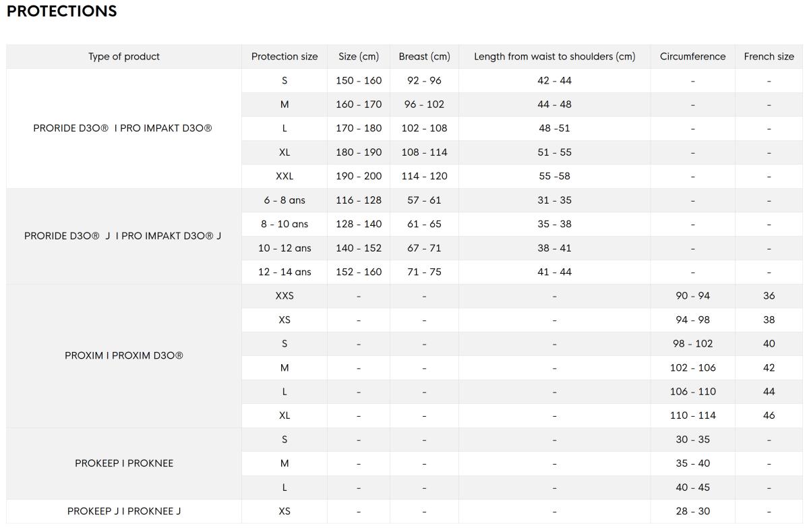Click circumference value '90 - 94'
Screen dimensions: 809x532
[692, 296]
